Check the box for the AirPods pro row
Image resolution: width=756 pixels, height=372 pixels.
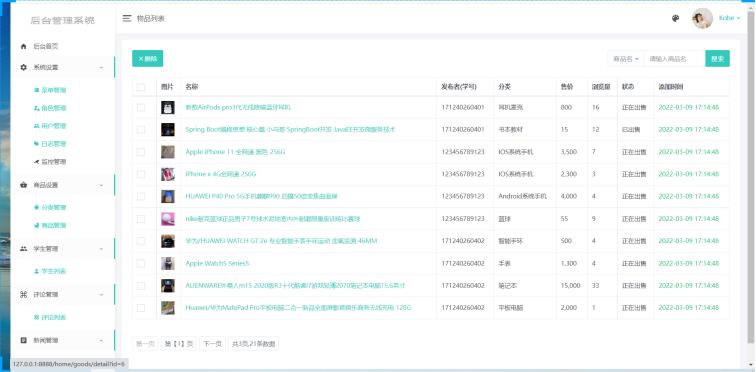tap(141, 107)
